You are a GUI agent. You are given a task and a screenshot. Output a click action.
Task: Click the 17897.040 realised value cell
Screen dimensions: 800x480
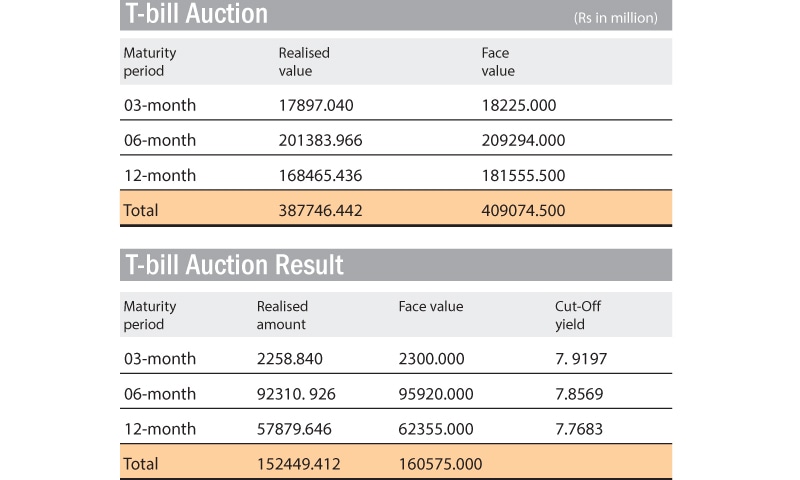pyautogui.click(x=316, y=105)
